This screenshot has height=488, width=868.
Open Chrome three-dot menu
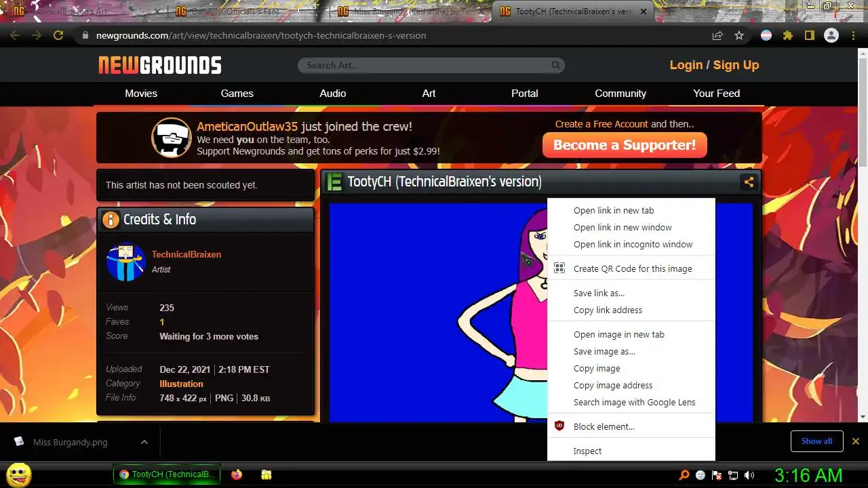(x=853, y=35)
